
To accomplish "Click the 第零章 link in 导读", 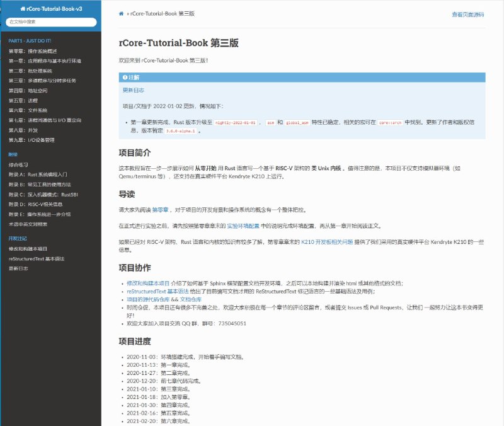I will [160, 210].
